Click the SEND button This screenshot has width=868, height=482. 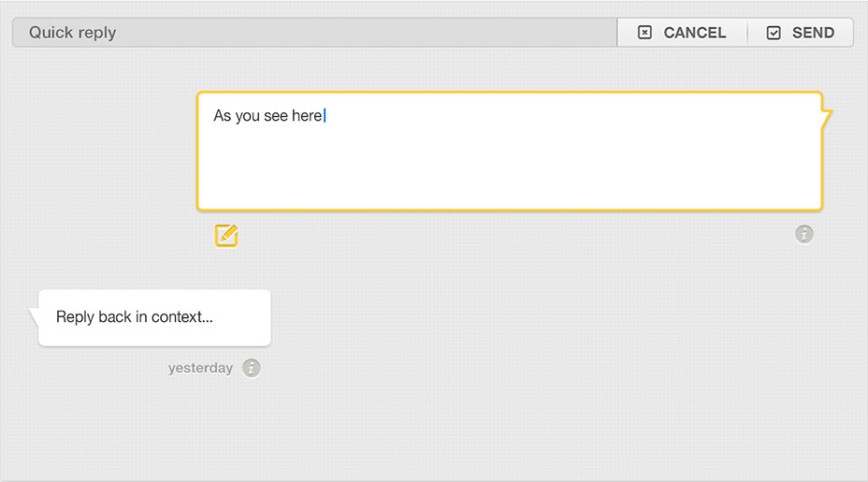click(x=801, y=33)
